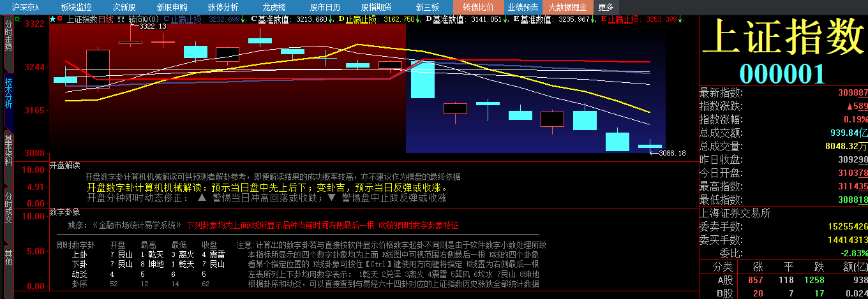Select the 大数据掘金 tab
The height and width of the screenshot is (299, 868).
click(568, 7)
